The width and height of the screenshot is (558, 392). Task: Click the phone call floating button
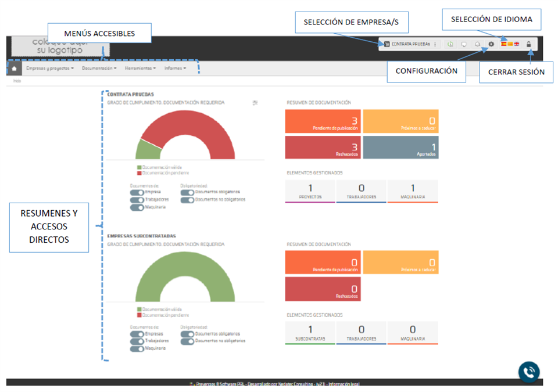(x=528, y=372)
